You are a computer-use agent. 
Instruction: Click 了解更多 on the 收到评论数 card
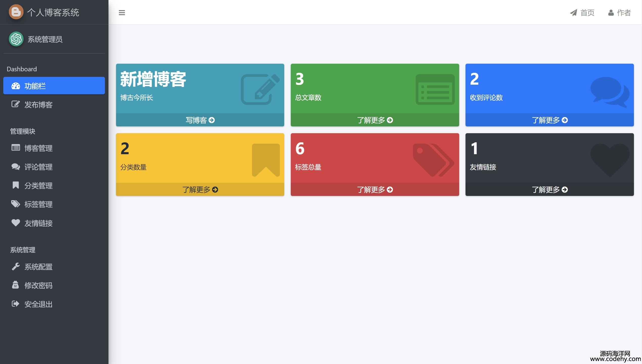pyautogui.click(x=549, y=120)
